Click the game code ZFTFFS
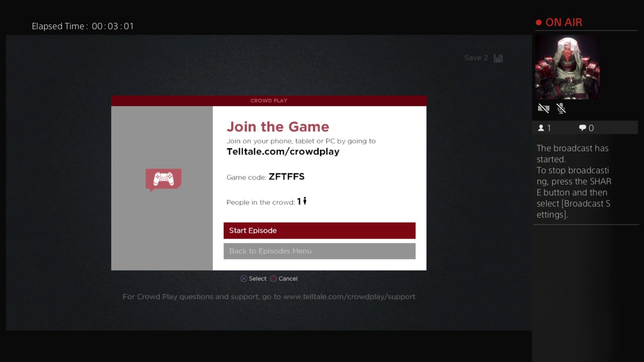 286,176
